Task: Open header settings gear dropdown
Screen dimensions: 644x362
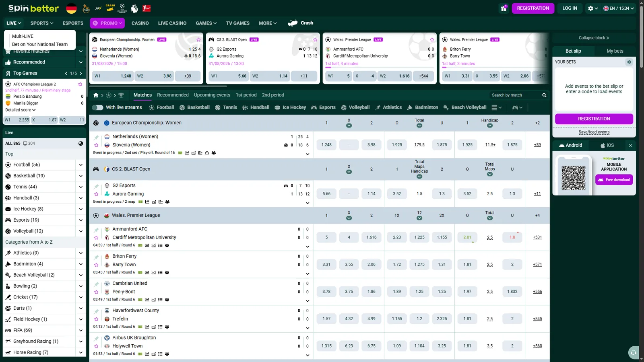Action: click(x=593, y=8)
